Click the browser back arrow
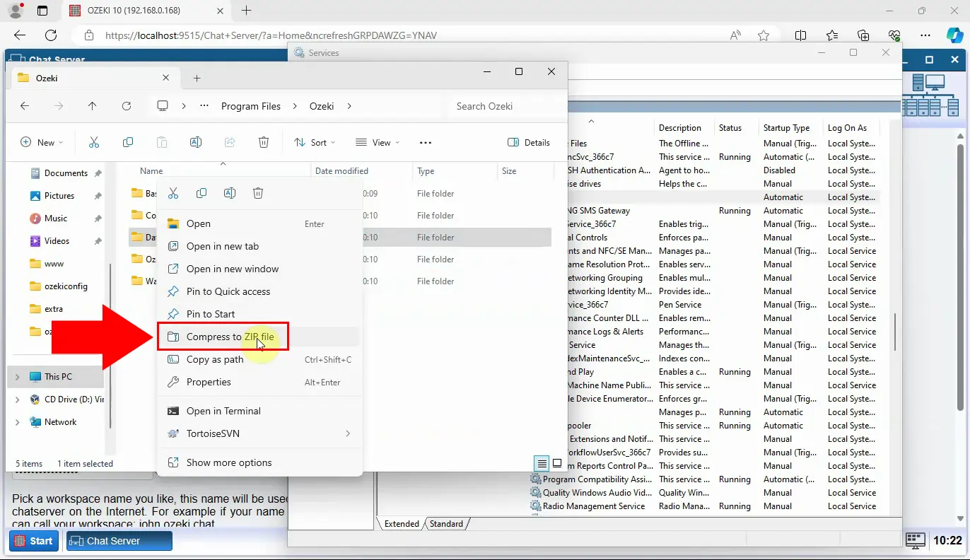This screenshot has height=560, width=970. [20, 35]
